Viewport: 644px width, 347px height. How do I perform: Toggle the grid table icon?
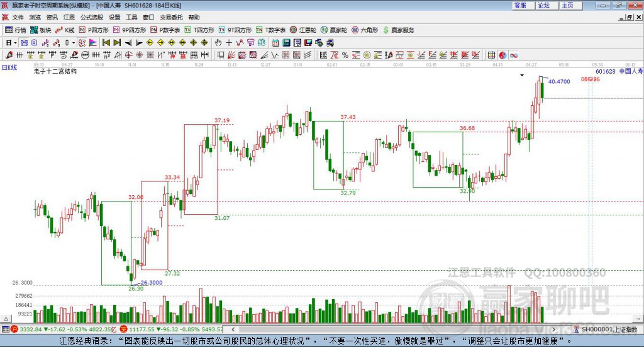click(x=491, y=55)
